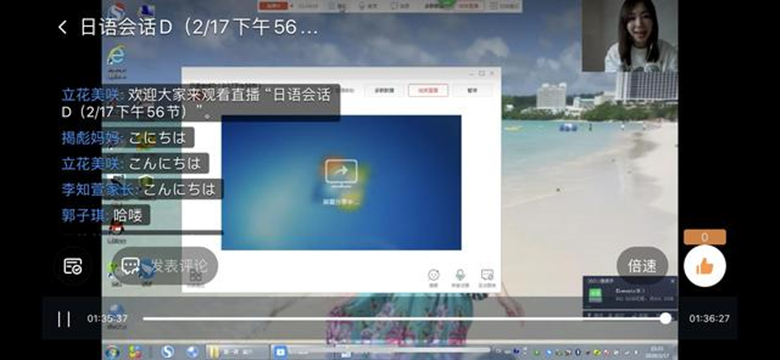
Task: Click the Sogou browser icon in video taskbar
Action: click(x=168, y=352)
